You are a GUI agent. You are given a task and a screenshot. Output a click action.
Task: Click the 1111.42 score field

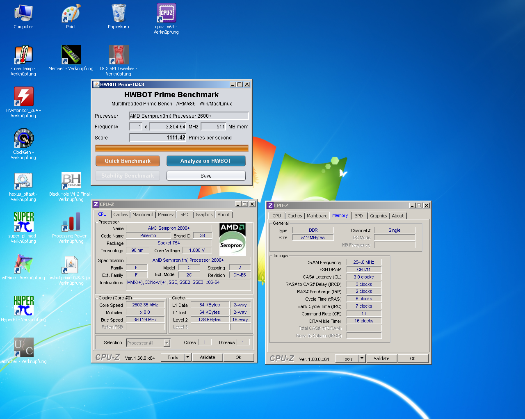pos(158,137)
